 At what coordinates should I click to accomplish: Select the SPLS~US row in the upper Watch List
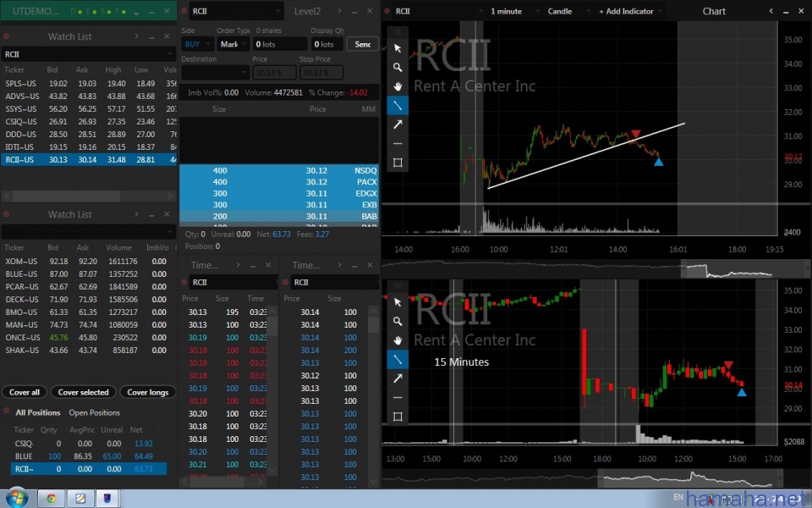point(89,84)
